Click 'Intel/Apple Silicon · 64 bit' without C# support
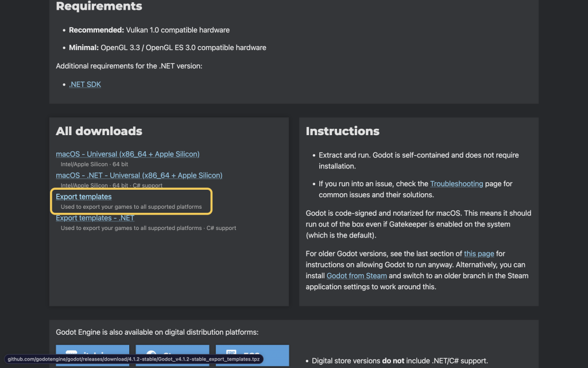588x368 pixels. coord(95,164)
